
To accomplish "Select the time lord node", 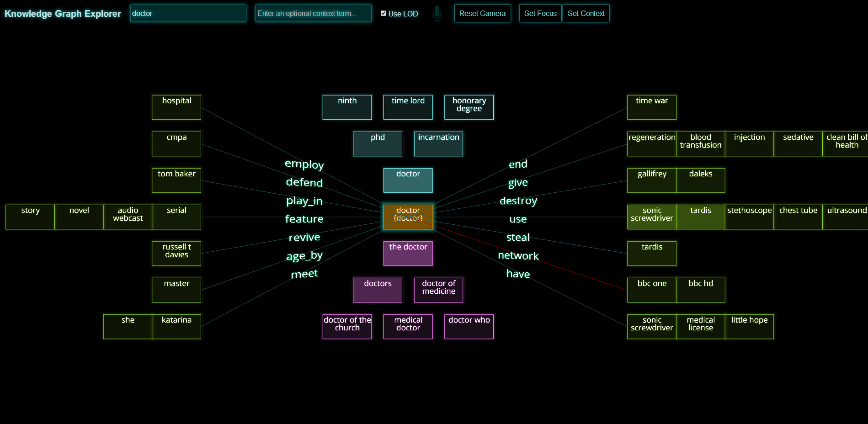I will coord(408,107).
